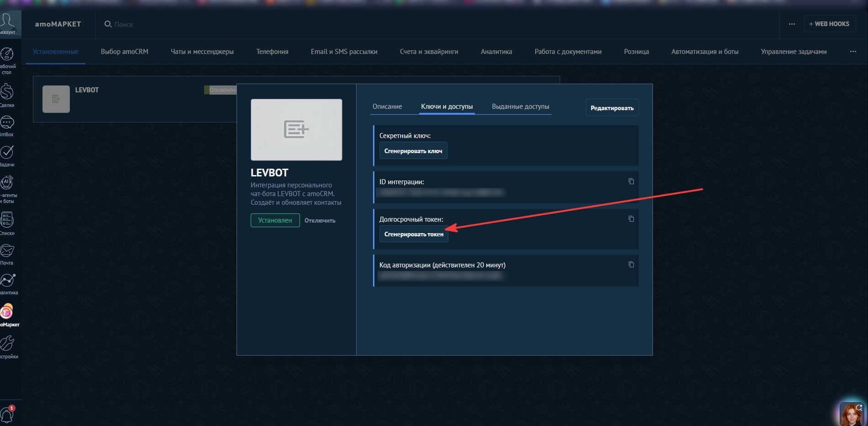Screen dimensions: 868x426
Task: Click the LEVBOT card thumbnail in the list
Action: (56, 99)
